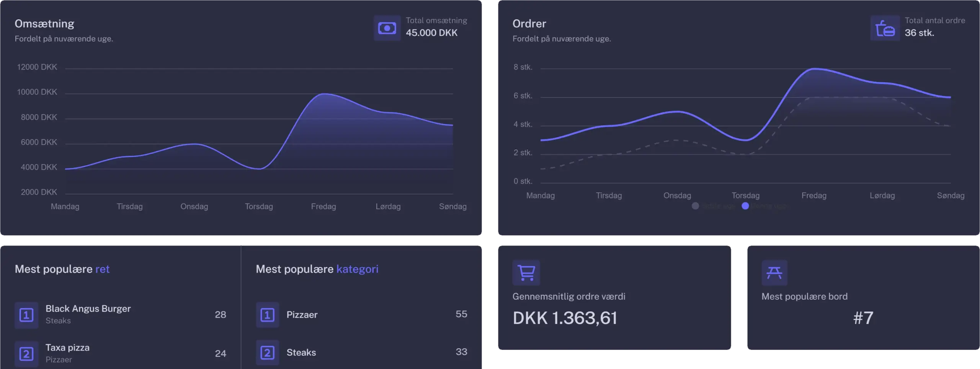Toggle the gray legend dot in Ordrer chart

point(696,206)
